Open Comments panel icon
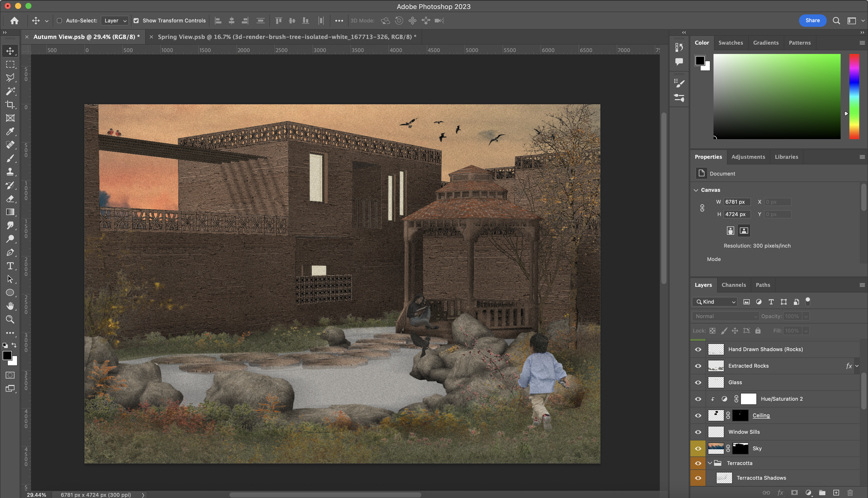The height and width of the screenshot is (498, 868). coord(679,62)
